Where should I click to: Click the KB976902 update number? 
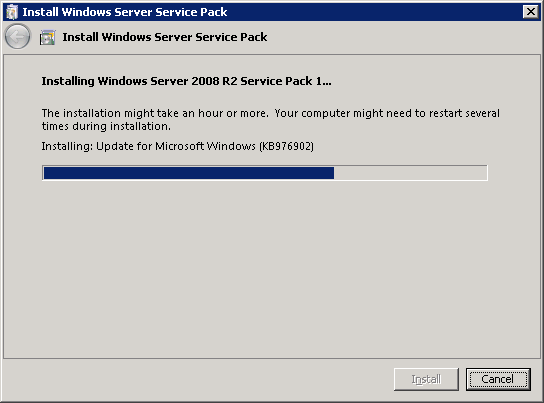point(286,146)
